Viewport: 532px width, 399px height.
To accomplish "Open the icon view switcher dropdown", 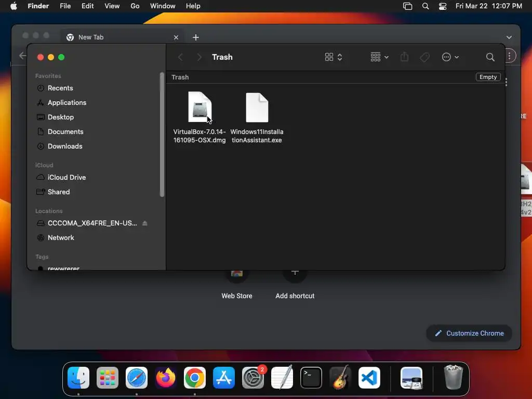I will (333, 57).
